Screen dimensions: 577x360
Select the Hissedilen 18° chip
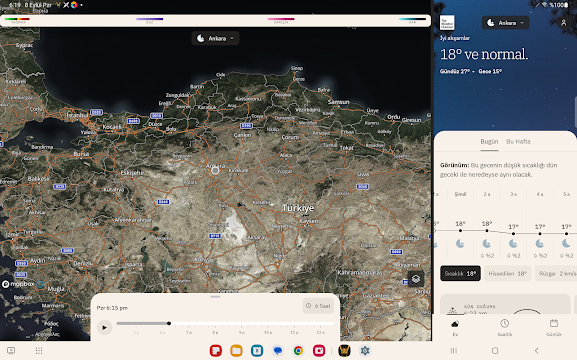(507, 273)
